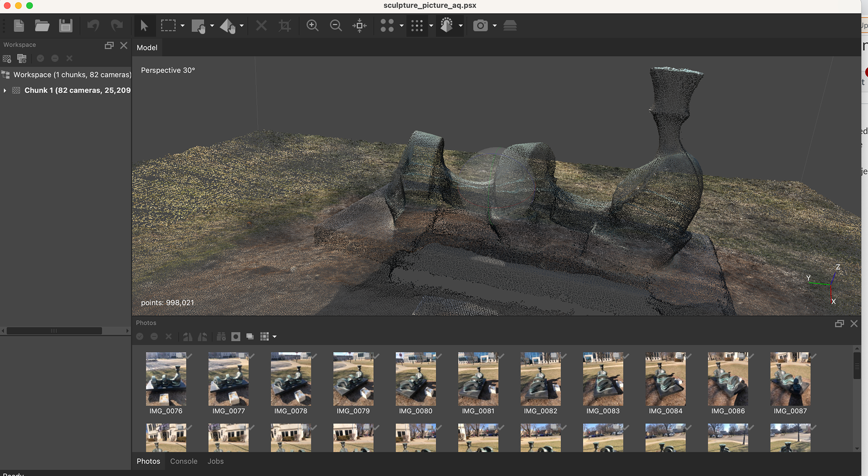Enable cameras in the Photos toolbar

(x=140, y=336)
